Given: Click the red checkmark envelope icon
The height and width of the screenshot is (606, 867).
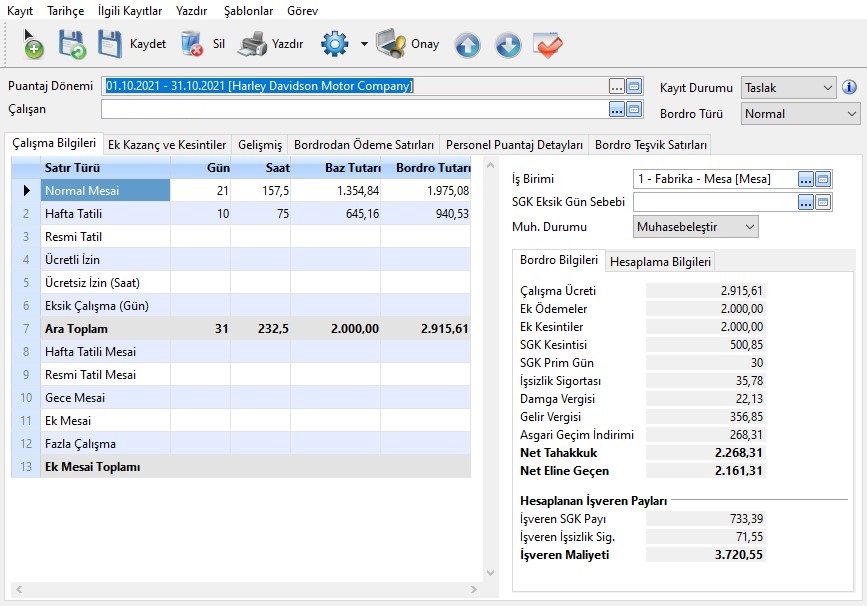Looking at the screenshot, I should coord(548,45).
